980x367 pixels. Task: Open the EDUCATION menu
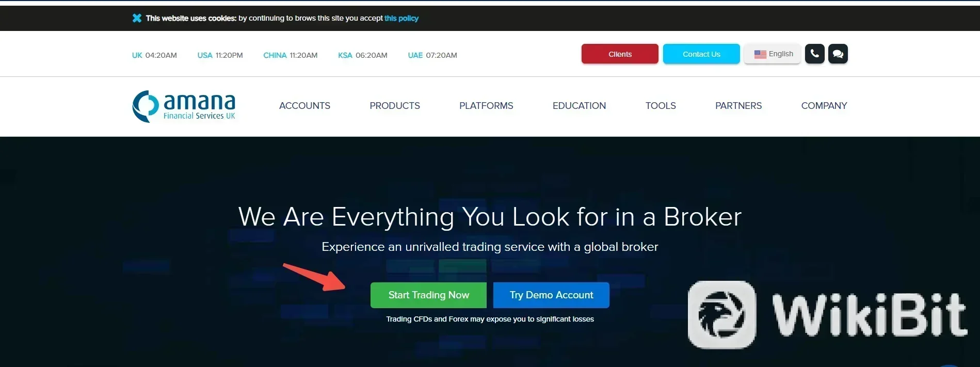(579, 106)
